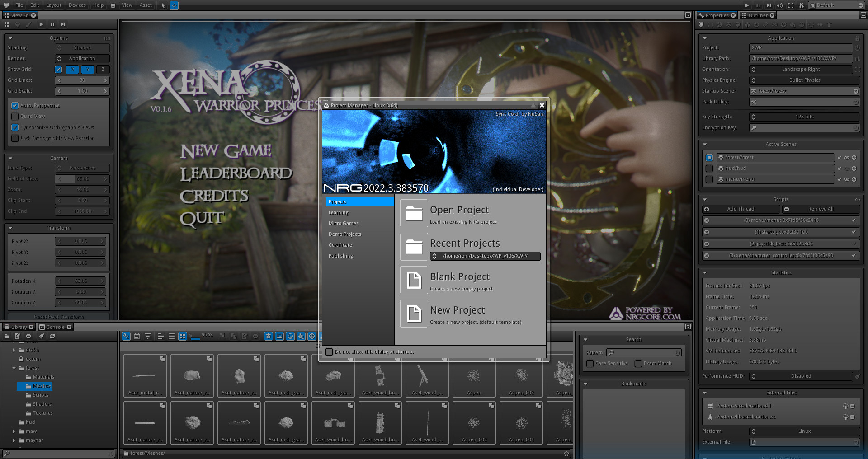The width and height of the screenshot is (868, 459).
Task: Play the application from top-right controls
Action: 747,5
